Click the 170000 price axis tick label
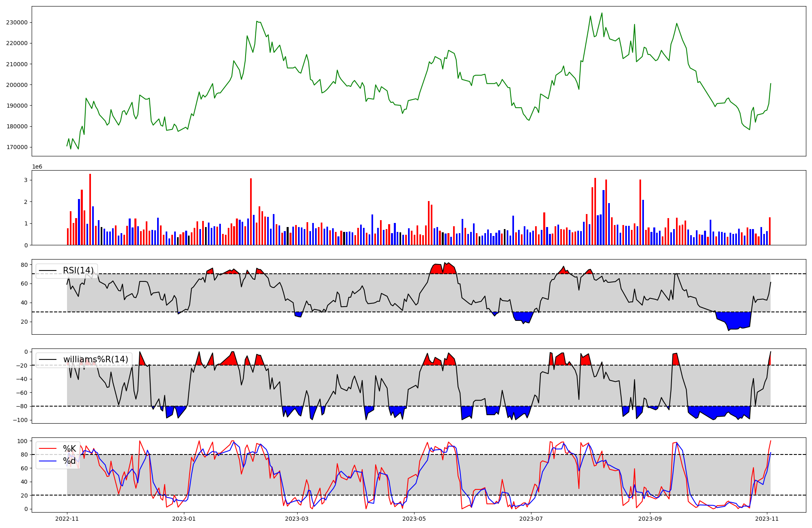This screenshot has height=528, width=812. pos(17,147)
